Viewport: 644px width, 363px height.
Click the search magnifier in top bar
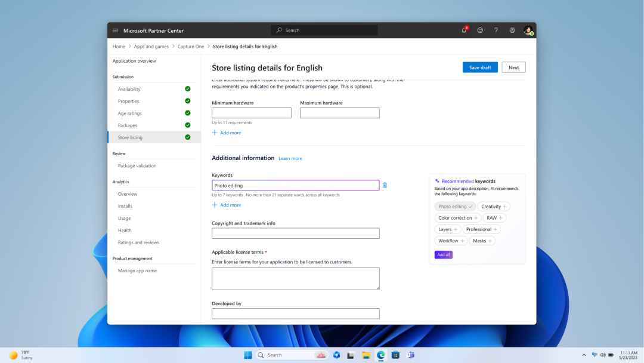(279, 30)
